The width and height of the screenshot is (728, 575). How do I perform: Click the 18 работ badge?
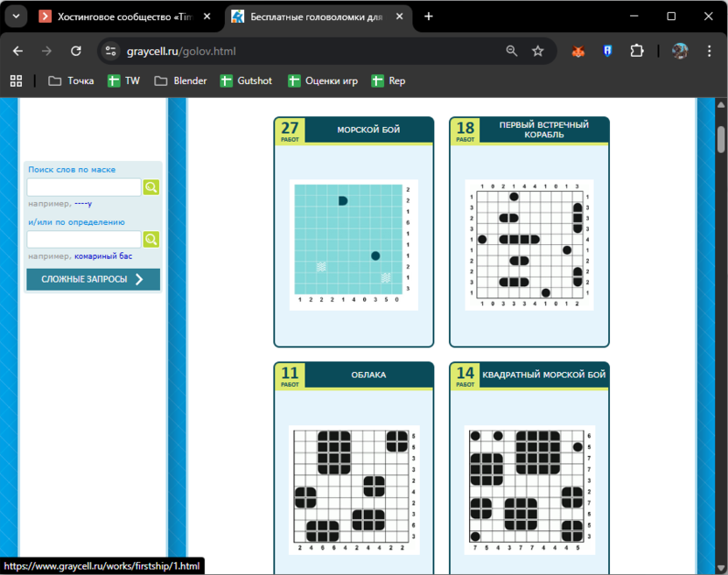[465, 131]
